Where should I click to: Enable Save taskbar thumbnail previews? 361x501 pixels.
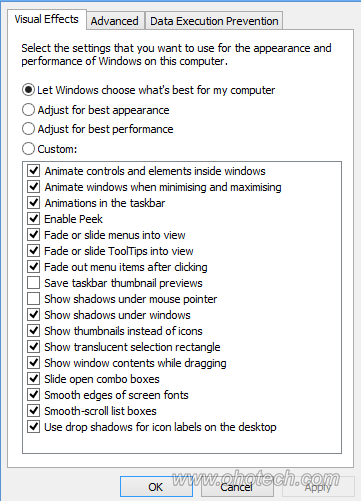[34, 283]
